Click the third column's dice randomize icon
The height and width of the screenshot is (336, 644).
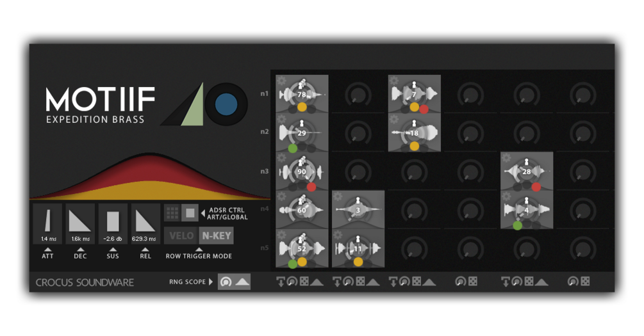(x=416, y=282)
